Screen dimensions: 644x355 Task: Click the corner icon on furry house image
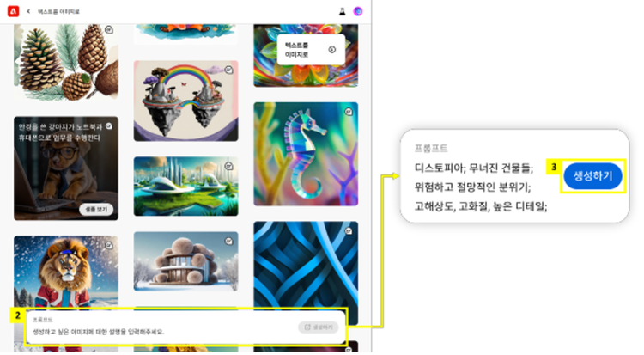tap(228, 241)
